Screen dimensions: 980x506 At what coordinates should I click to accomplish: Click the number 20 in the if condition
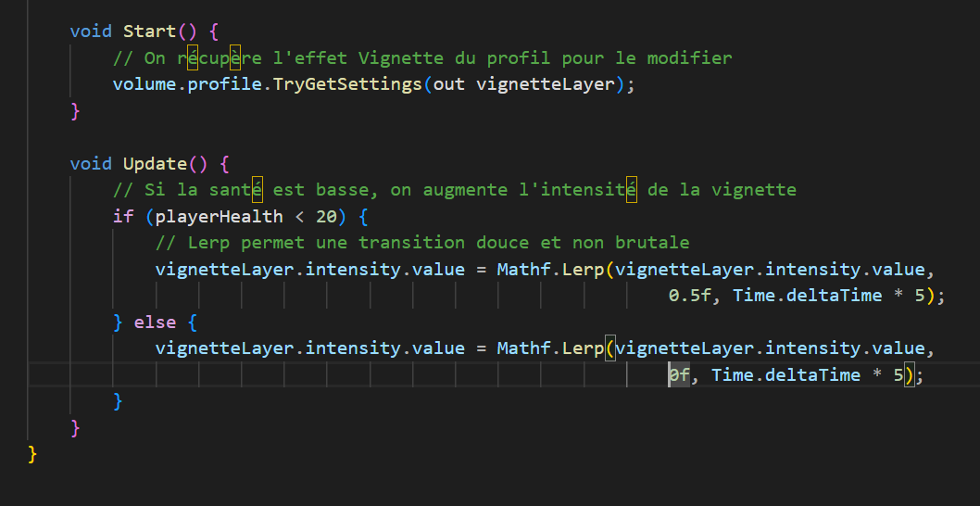(x=326, y=217)
